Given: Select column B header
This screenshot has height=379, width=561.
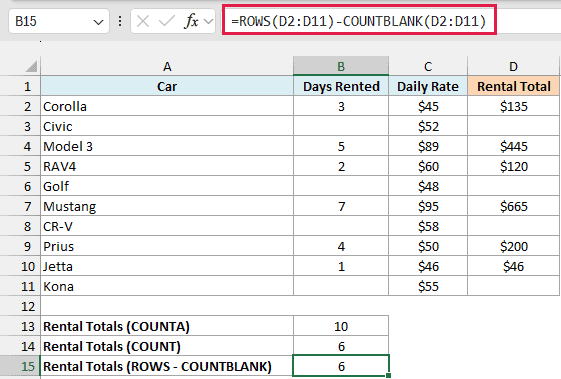Looking at the screenshot, I should pos(341,66).
